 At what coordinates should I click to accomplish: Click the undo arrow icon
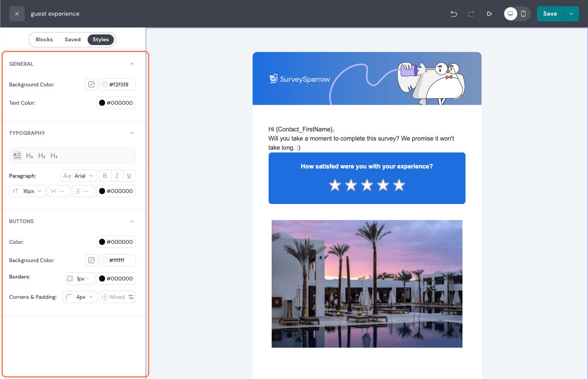454,14
